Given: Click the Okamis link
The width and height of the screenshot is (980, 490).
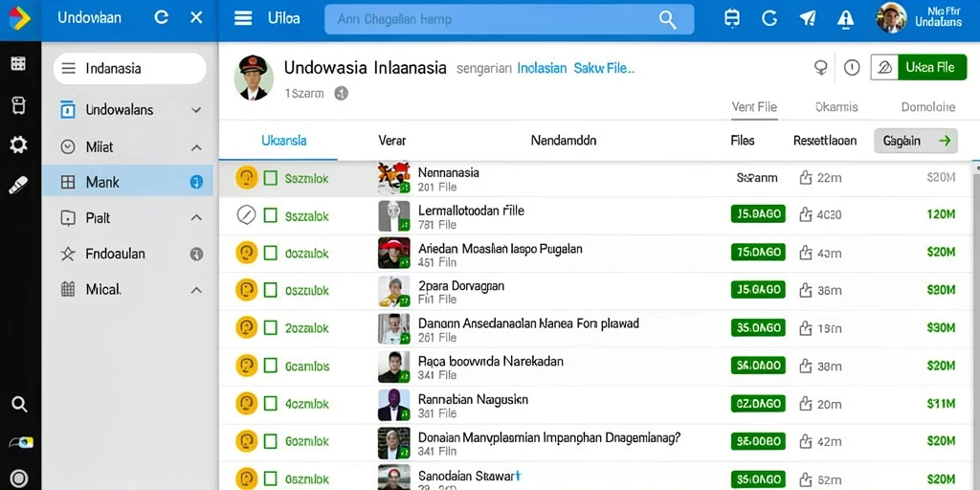Looking at the screenshot, I should point(836,107).
